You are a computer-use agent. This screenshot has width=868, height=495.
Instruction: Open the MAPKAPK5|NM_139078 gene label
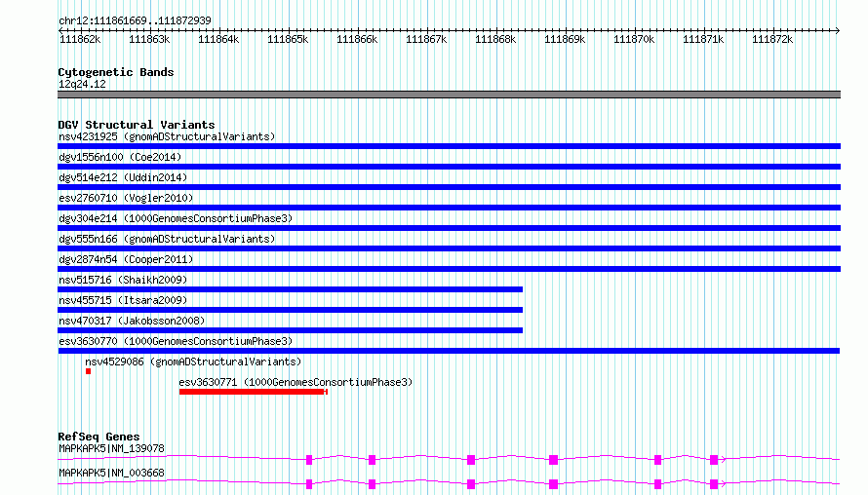[111, 448]
